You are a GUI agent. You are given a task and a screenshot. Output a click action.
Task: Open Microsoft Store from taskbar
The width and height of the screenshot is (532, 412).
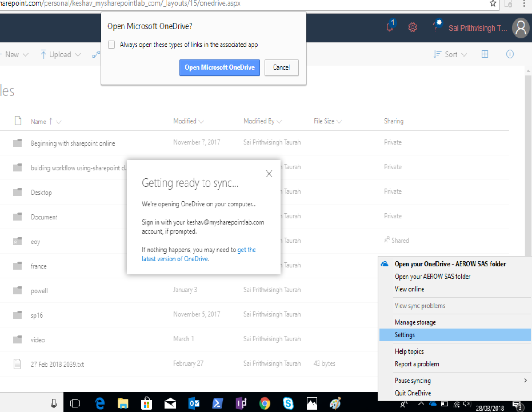tap(146, 403)
